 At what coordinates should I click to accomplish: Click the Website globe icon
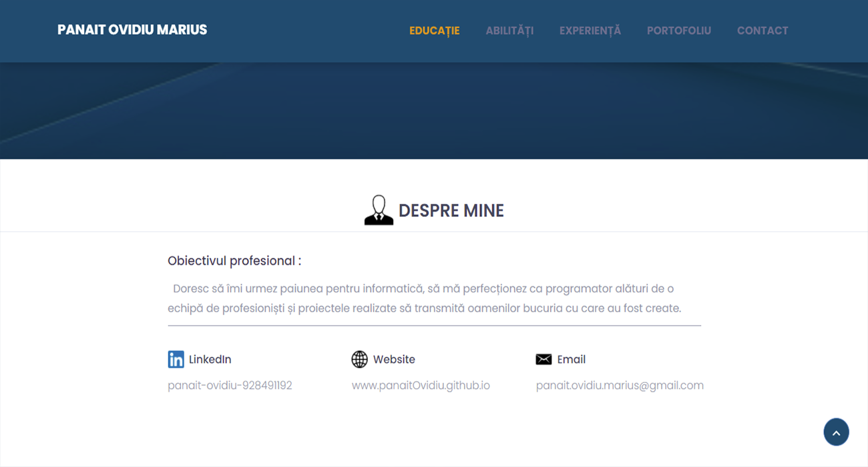359,360
